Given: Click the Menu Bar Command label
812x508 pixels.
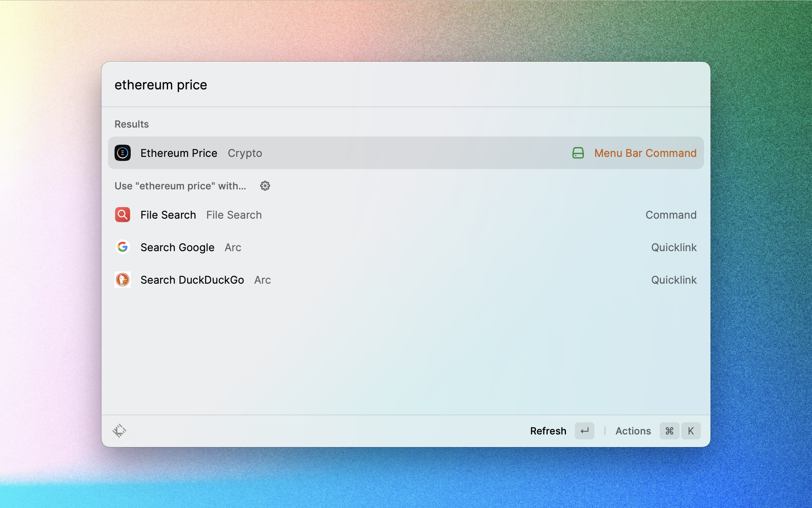Looking at the screenshot, I should click(x=645, y=153).
